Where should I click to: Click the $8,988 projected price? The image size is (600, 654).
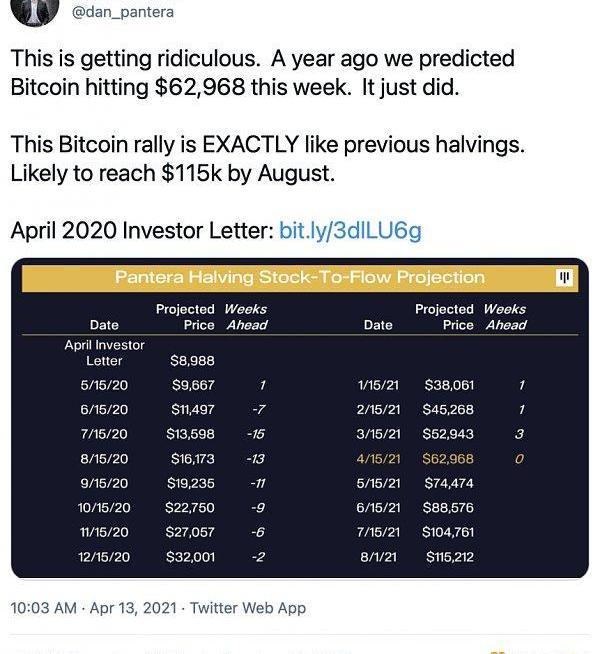point(192,361)
